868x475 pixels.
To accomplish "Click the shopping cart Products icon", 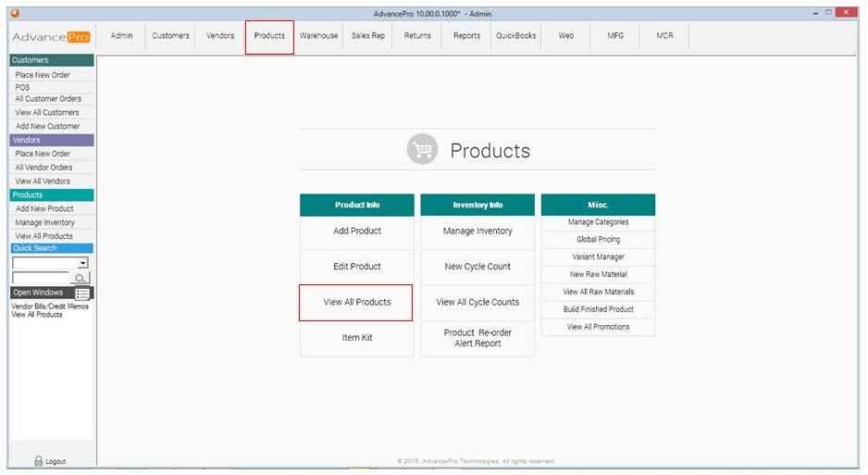I will click(x=422, y=150).
